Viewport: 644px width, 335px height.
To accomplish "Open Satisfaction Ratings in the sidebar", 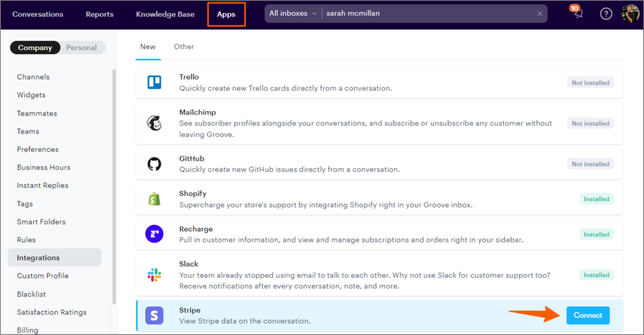I will click(x=51, y=312).
